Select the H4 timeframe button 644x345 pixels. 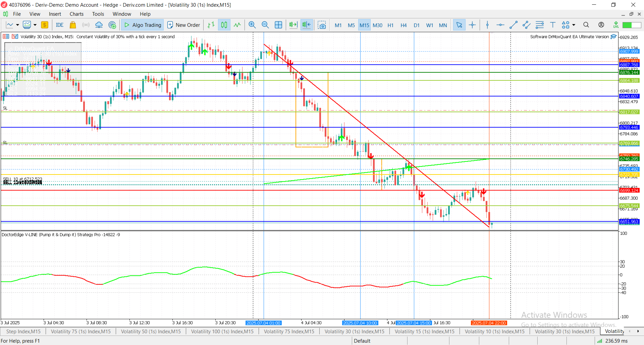point(404,25)
